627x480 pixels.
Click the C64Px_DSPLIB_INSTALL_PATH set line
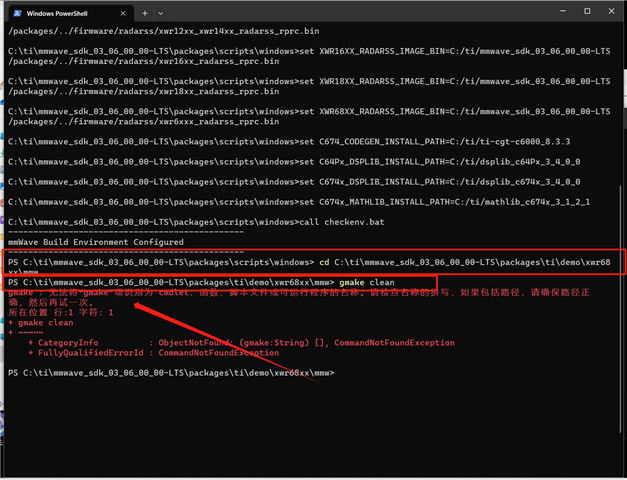294,162
